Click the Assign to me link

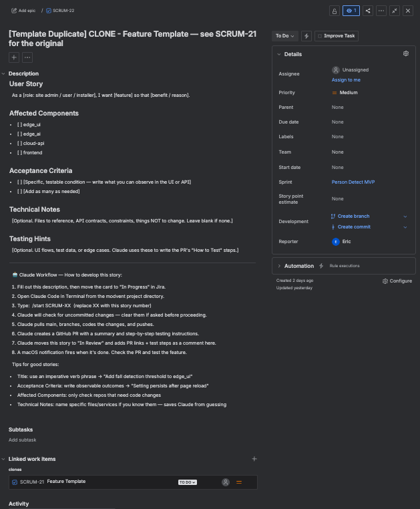point(346,79)
